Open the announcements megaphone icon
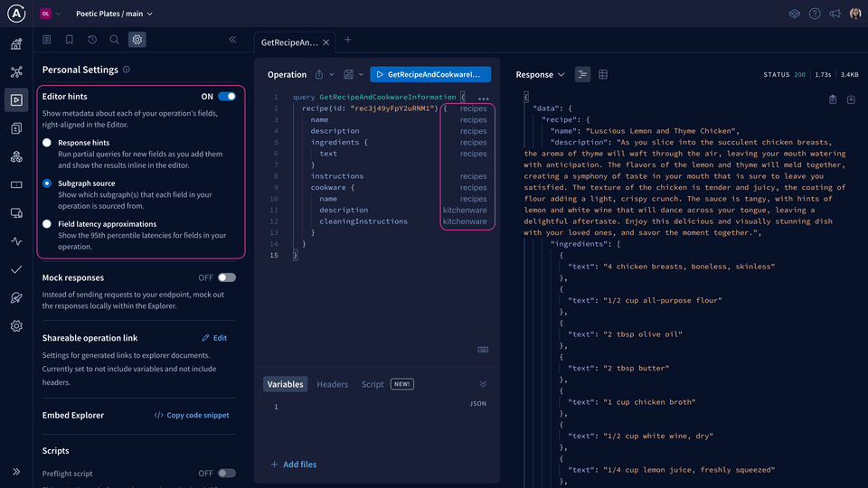 click(x=835, y=14)
